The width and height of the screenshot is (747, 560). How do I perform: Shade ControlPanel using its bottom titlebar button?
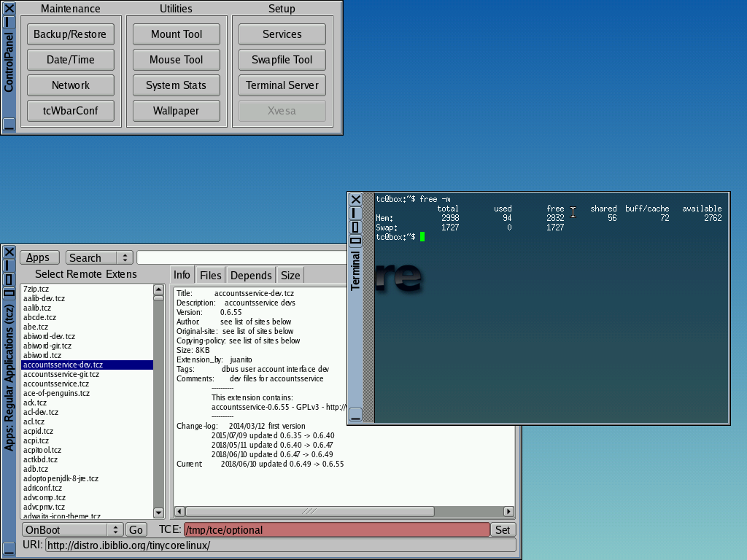9,124
